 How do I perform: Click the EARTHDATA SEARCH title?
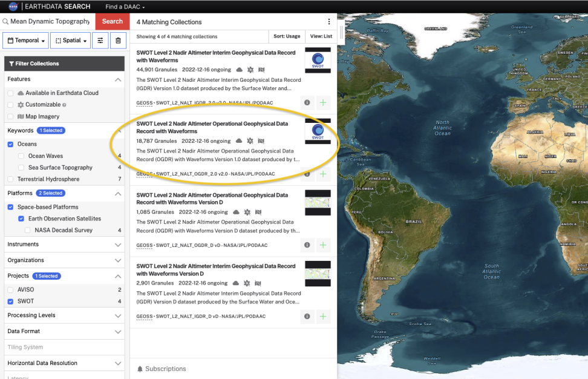coord(57,7)
